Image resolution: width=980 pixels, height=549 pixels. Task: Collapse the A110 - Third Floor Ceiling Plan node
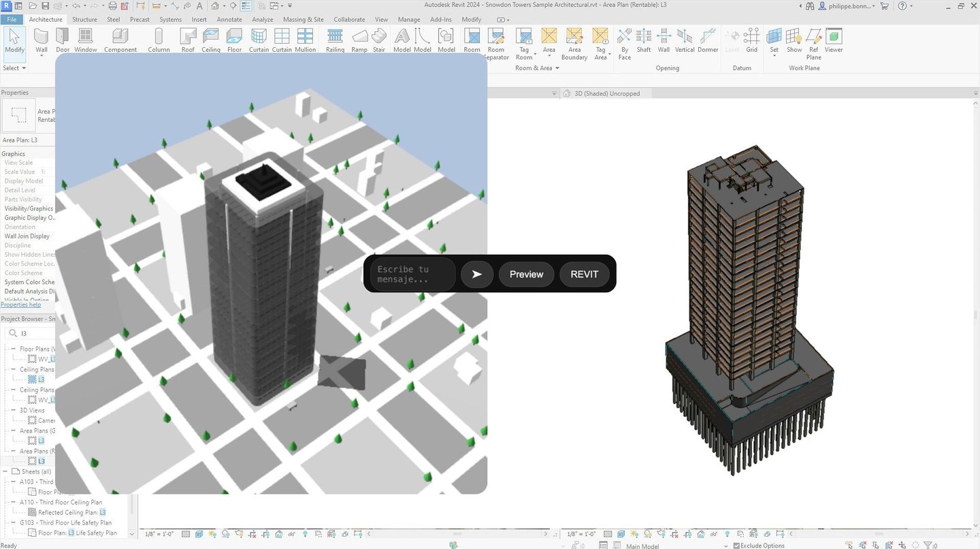[x=14, y=502]
